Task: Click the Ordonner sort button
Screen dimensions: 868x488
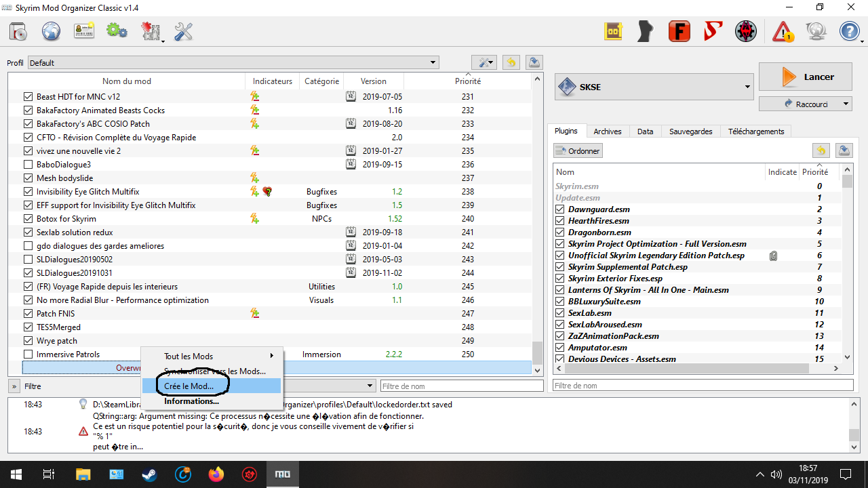Action: (x=578, y=150)
